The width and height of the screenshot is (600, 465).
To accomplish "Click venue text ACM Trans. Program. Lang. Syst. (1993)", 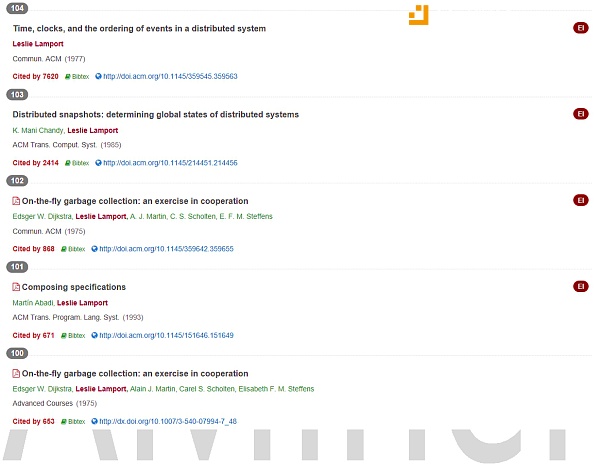I will [78, 318].
